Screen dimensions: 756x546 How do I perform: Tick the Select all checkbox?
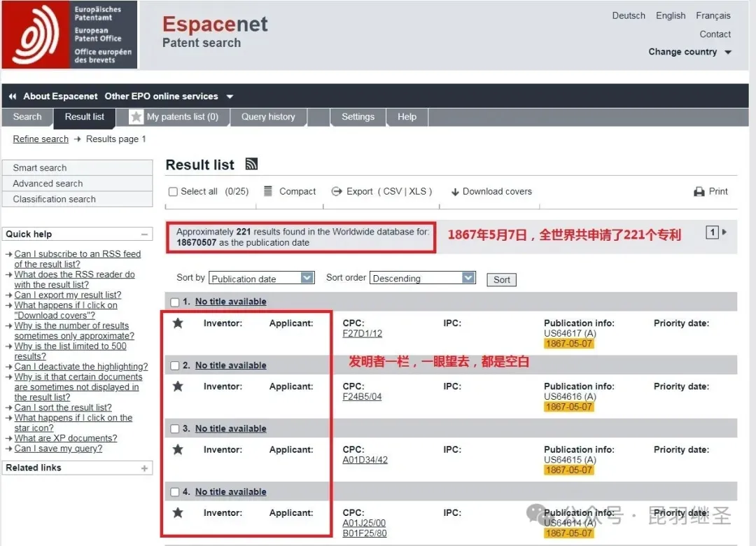point(173,192)
